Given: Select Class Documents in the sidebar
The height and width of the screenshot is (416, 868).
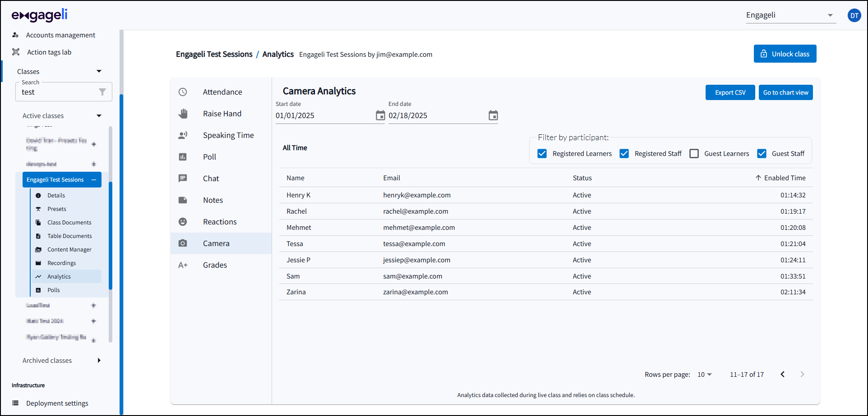Looking at the screenshot, I should [69, 223].
